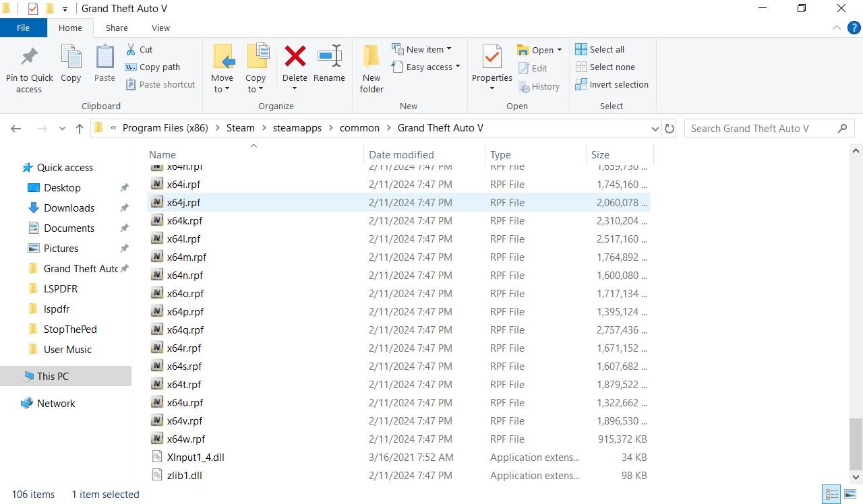Switch to the View ribbon tab
Screen dimensions: 863x504
pos(160,28)
